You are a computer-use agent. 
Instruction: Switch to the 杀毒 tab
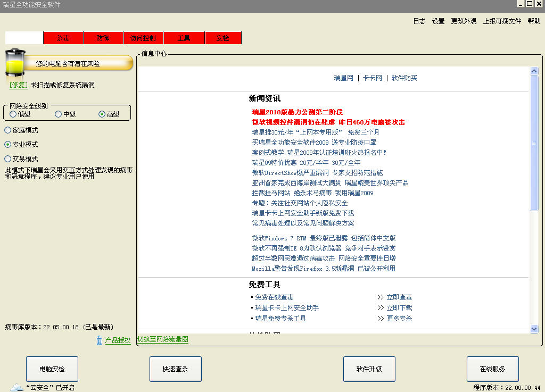(64, 38)
